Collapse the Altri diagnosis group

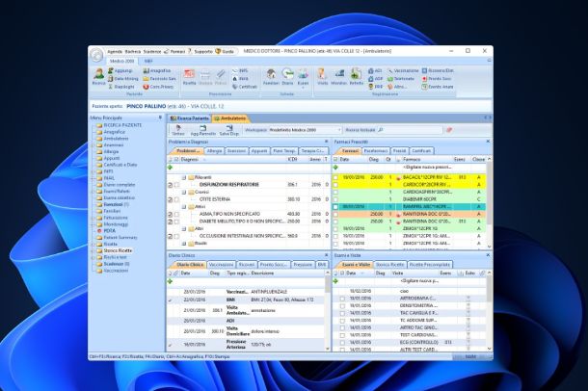[184, 229]
